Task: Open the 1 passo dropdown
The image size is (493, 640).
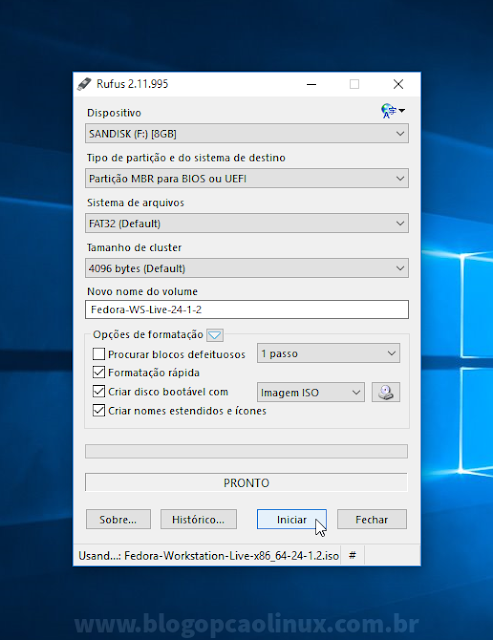Action: (x=328, y=353)
